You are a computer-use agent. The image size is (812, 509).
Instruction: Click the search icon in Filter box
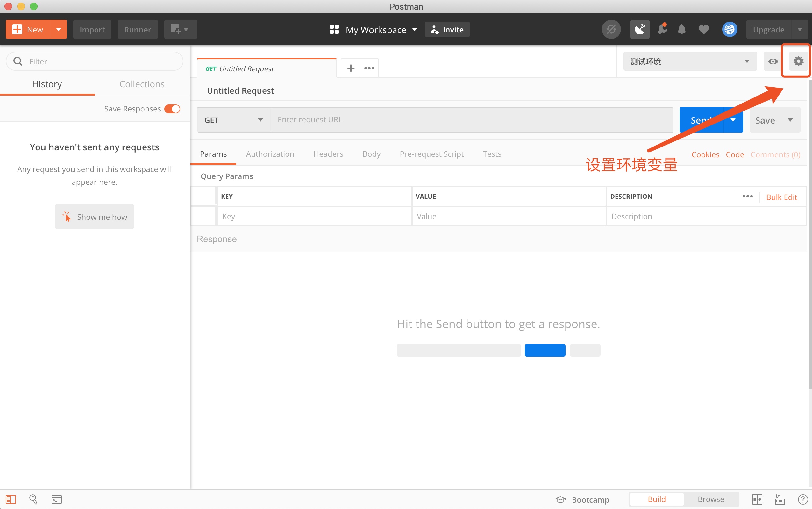[x=18, y=61]
